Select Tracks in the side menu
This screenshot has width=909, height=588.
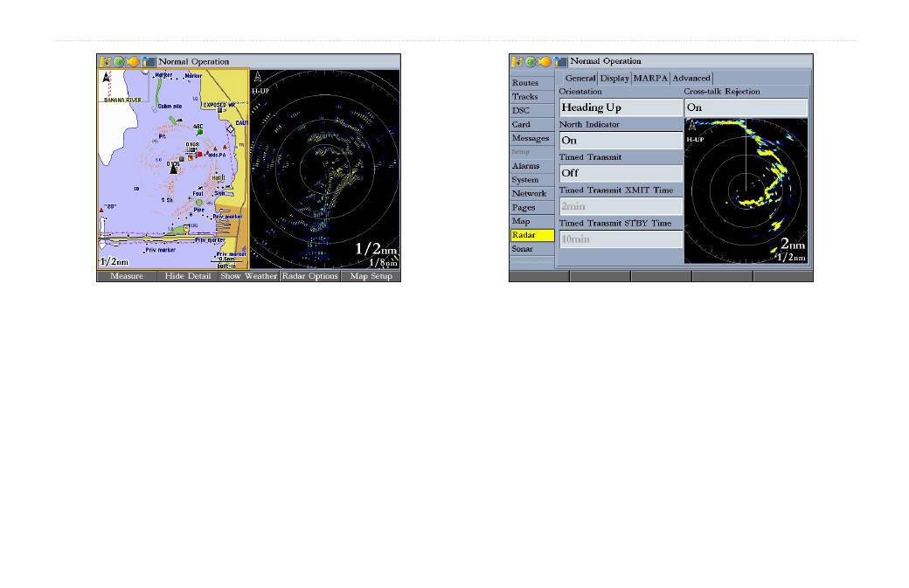coord(532,97)
